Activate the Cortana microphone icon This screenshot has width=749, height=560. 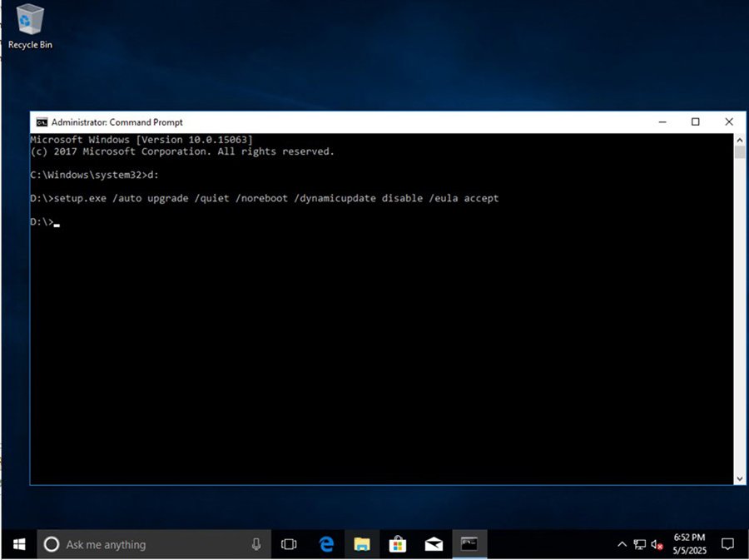click(x=256, y=544)
